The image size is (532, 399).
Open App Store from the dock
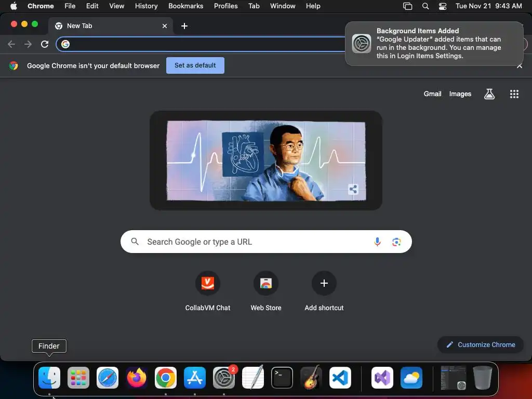[195, 377]
